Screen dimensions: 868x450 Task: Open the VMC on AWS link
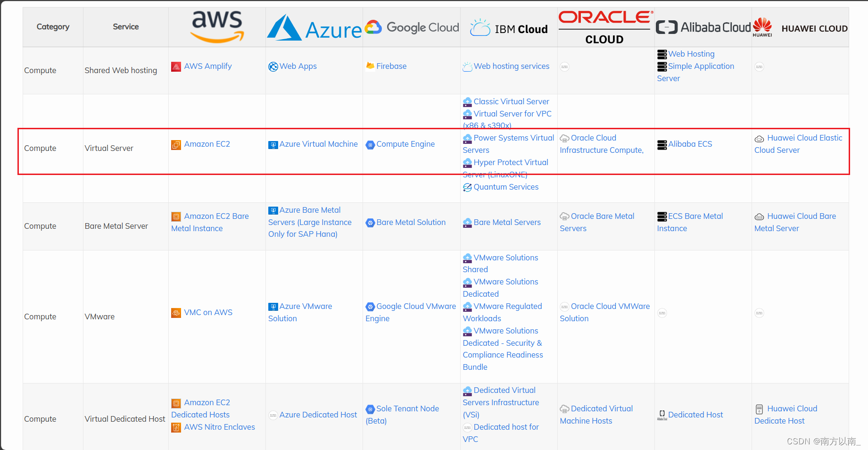click(208, 312)
